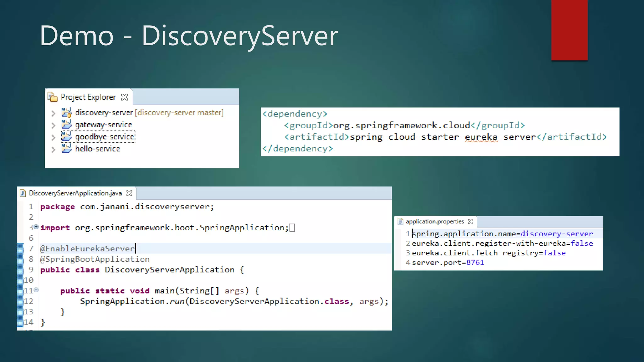Viewport: 644px width, 362px height.
Task: Expand the gateway-service project
Action: tap(53, 125)
